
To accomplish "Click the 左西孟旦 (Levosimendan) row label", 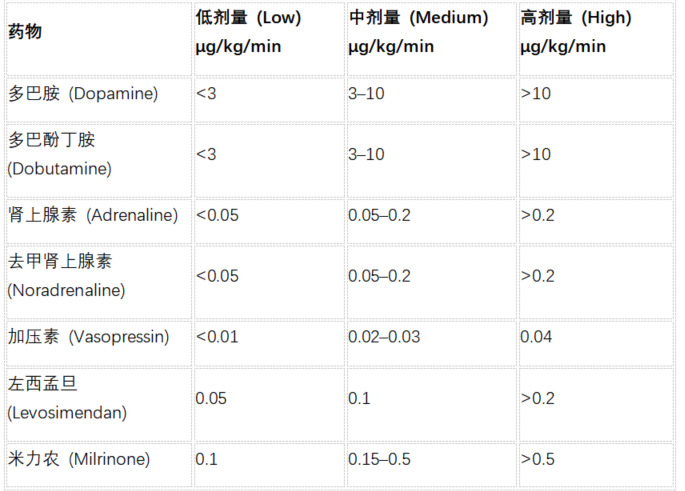I will pos(99,405).
